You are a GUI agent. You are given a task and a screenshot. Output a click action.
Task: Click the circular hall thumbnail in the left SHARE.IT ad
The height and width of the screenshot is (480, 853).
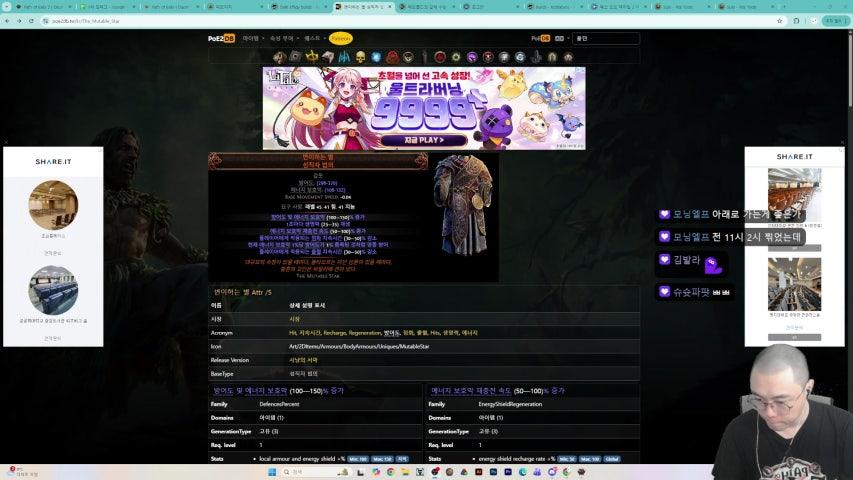pos(53,205)
